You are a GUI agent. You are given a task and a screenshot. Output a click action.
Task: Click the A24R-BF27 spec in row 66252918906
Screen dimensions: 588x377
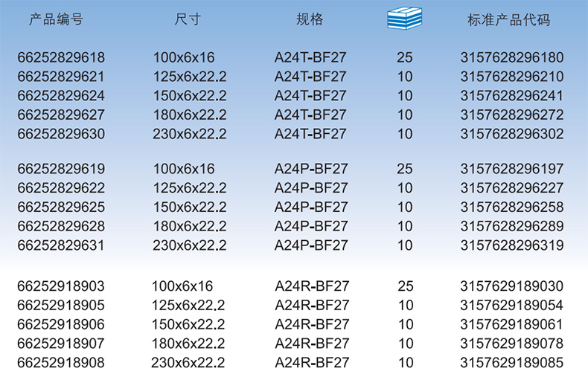tap(312, 325)
